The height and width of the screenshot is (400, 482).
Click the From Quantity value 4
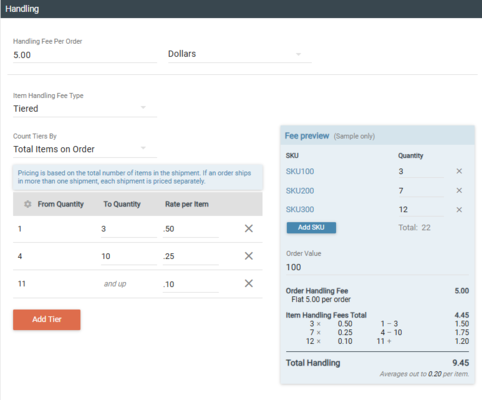pyautogui.click(x=20, y=256)
